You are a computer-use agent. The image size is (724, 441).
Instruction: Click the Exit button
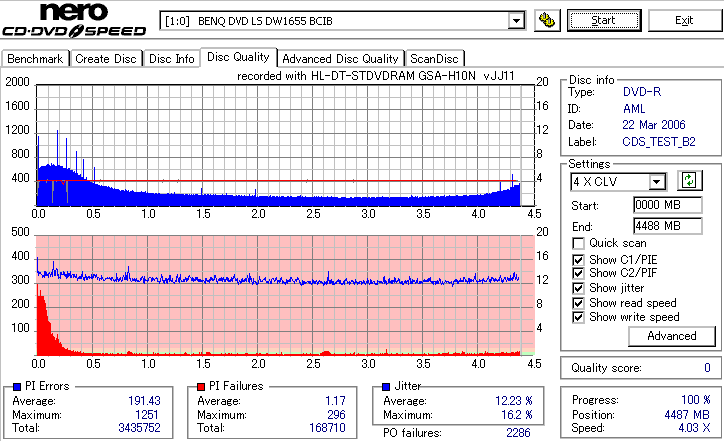(684, 20)
